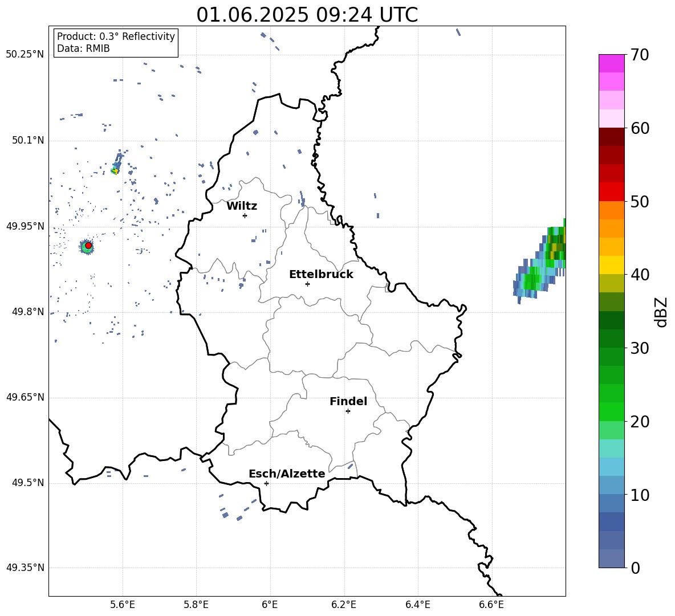Image resolution: width=675 pixels, height=616 pixels.
Task: Click the 5.6°E longitude label
Action: [122, 605]
